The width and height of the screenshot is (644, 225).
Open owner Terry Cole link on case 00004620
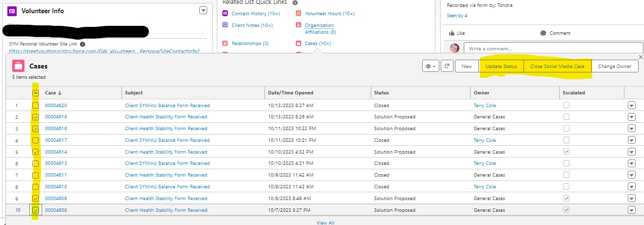pyautogui.click(x=485, y=105)
